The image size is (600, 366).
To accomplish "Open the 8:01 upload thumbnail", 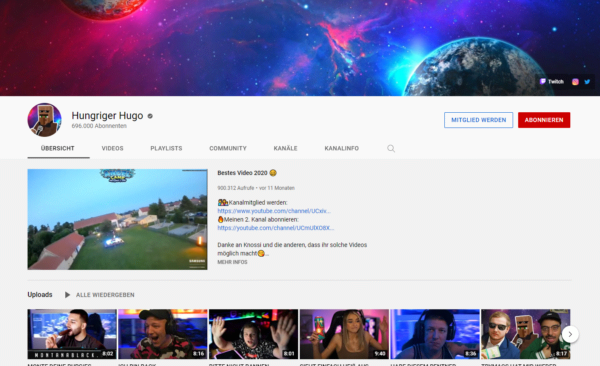I will coord(253,334).
